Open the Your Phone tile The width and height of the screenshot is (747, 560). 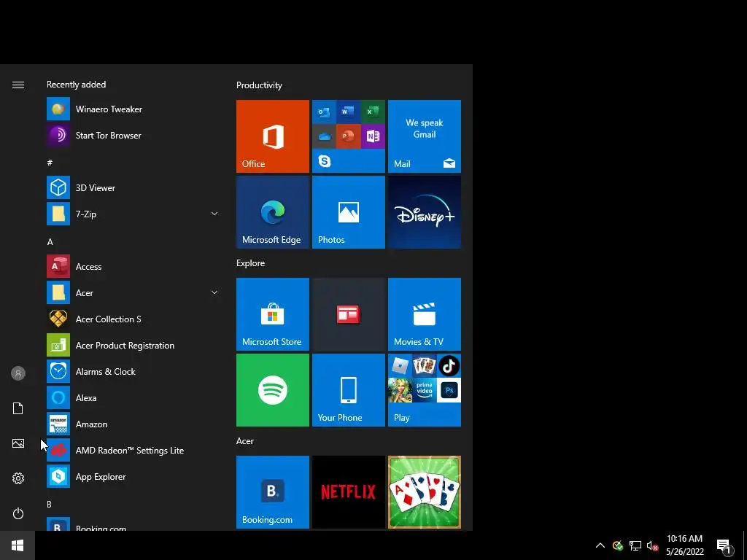pyautogui.click(x=348, y=390)
